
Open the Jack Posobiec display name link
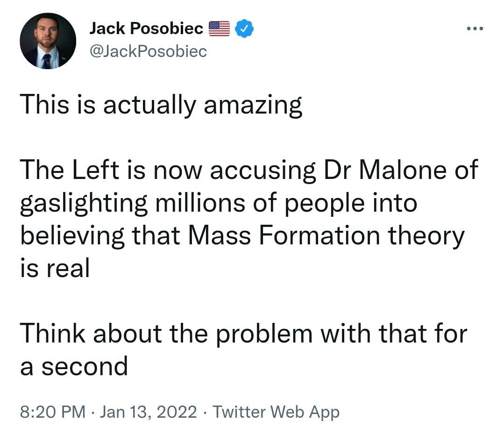(x=146, y=29)
